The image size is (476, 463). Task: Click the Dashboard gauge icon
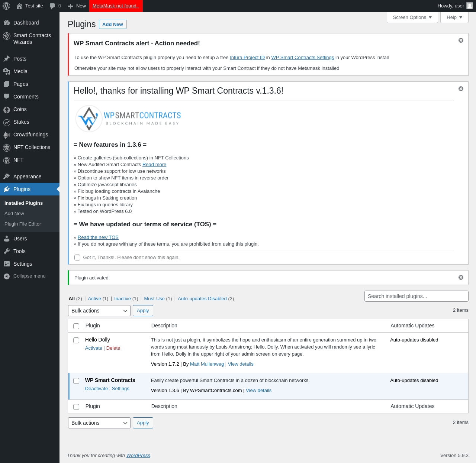pos(7,23)
